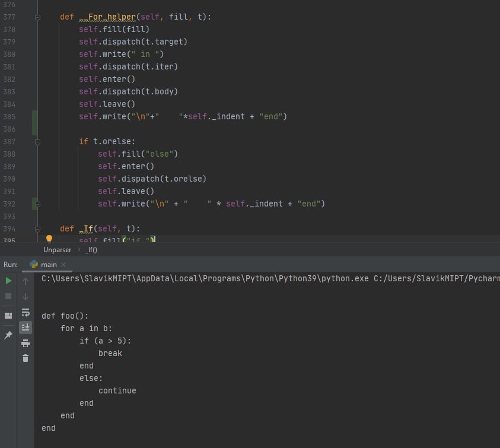Toggle scroll to end of console

[x=26, y=328]
